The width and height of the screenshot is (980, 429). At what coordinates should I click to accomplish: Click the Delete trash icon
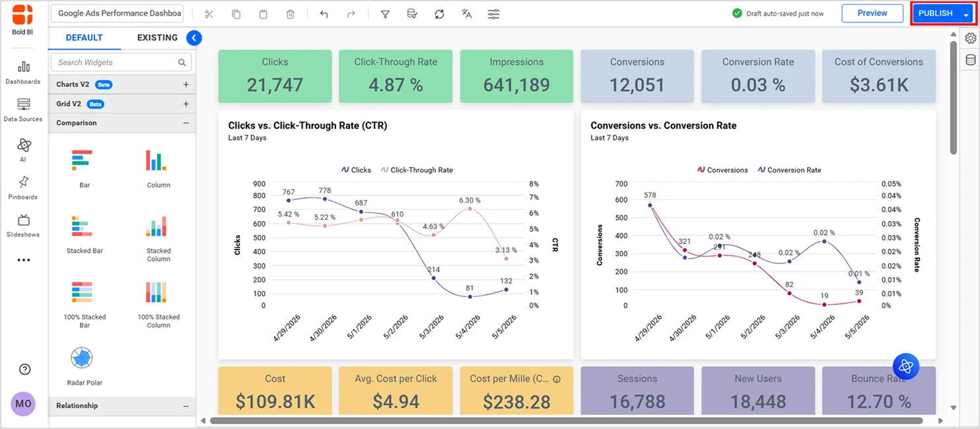(x=291, y=14)
